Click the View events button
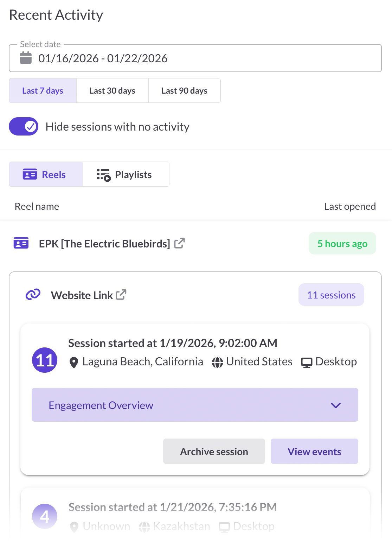Image resolution: width=392 pixels, height=541 pixels. point(314,451)
